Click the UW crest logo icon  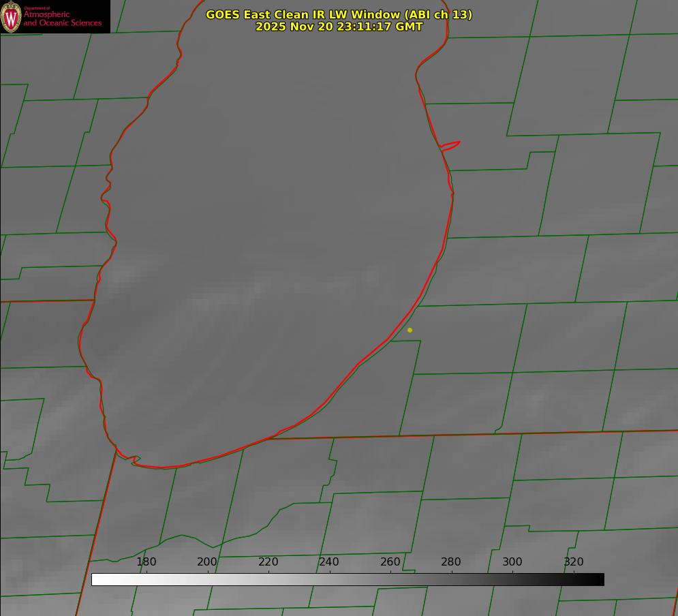12,16
